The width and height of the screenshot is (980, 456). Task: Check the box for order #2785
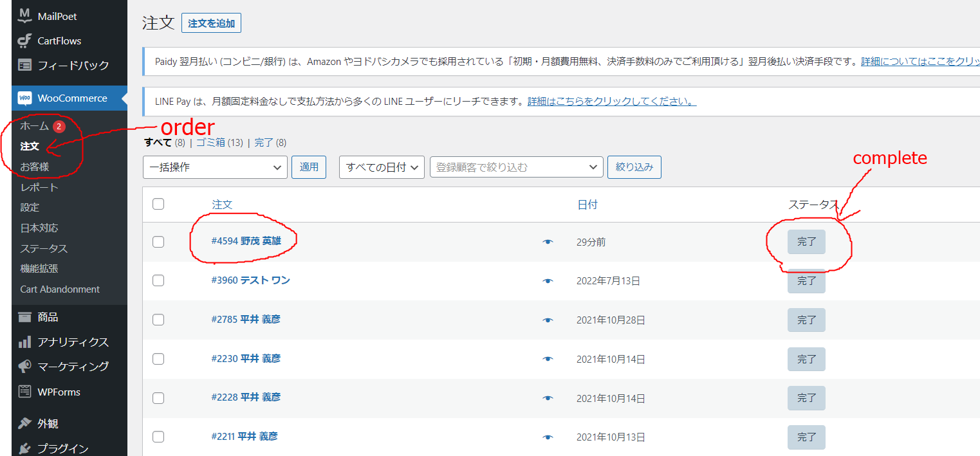tap(158, 320)
